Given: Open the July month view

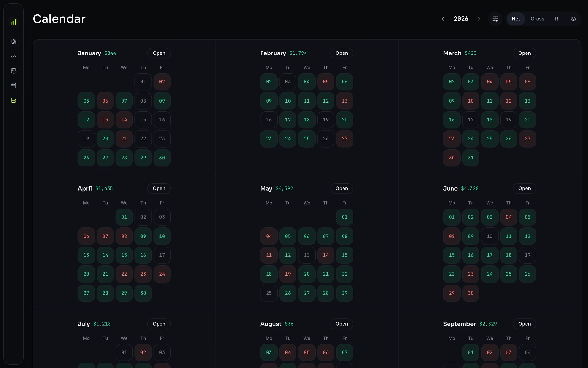Looking at the screenshot, I should (159, 324).
